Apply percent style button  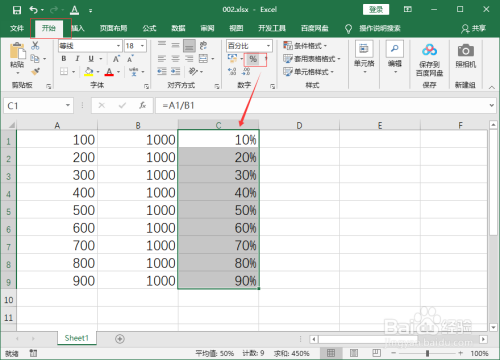click(253, 59)
